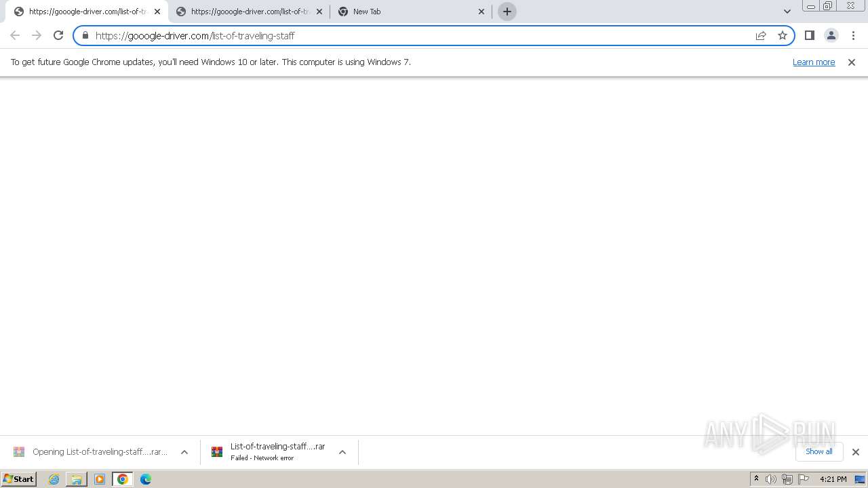Open the profile avatar menu

click(x=831, y=35)
